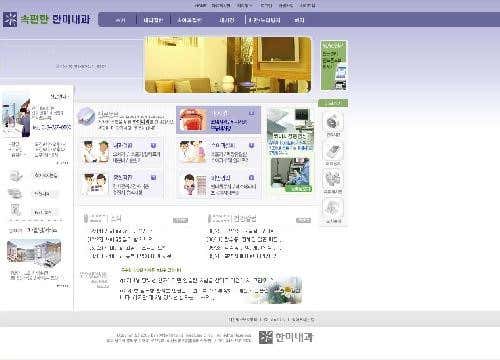500x360 pixels.
Task: Open the second row in the news list
Action: [x=120, y=239]
